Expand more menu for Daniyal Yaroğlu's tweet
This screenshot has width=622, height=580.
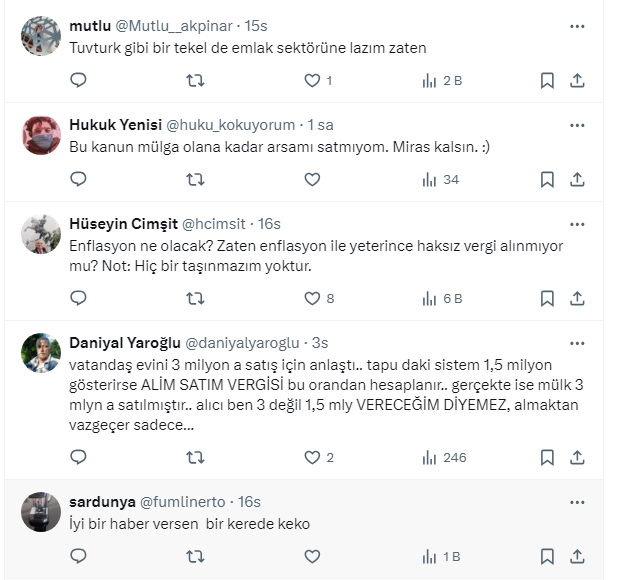577,342
